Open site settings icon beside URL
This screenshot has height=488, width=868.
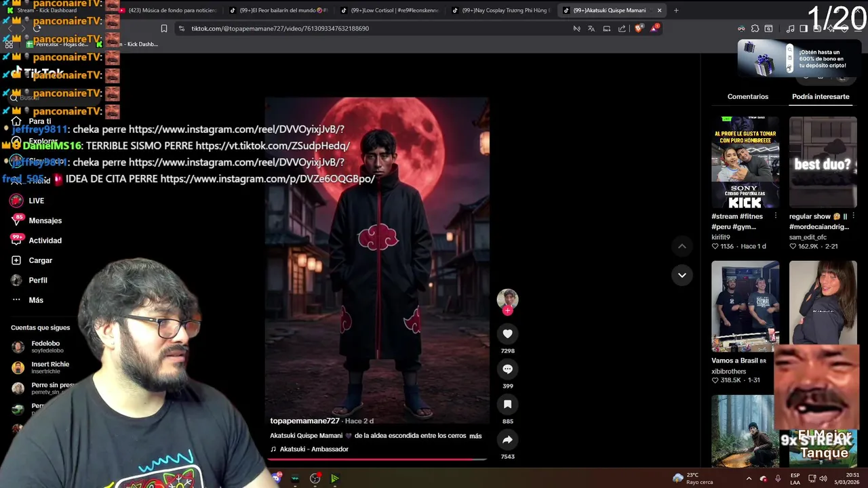pyautogui.click(x=181, y=28)
